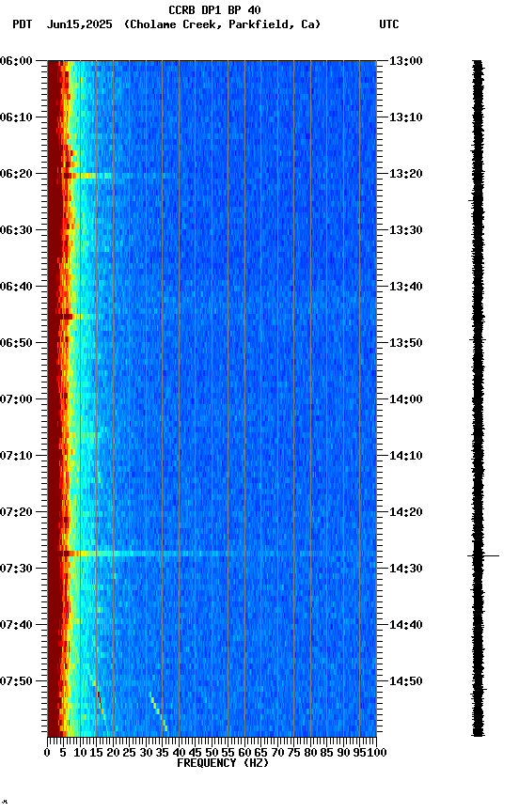The image size is (519, 812).
Task: Click the 25 Hz frequency axis label
Action: (129, 753)
